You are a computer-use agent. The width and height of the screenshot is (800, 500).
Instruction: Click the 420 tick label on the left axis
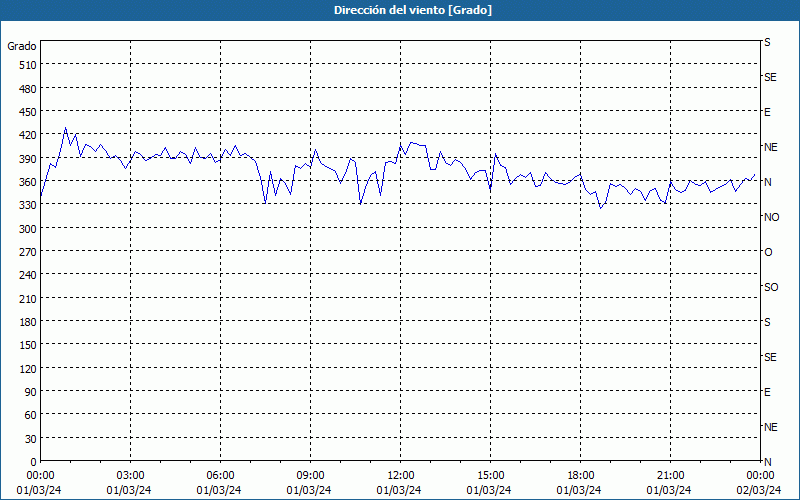pyautogui.click(x=28, y=135)
